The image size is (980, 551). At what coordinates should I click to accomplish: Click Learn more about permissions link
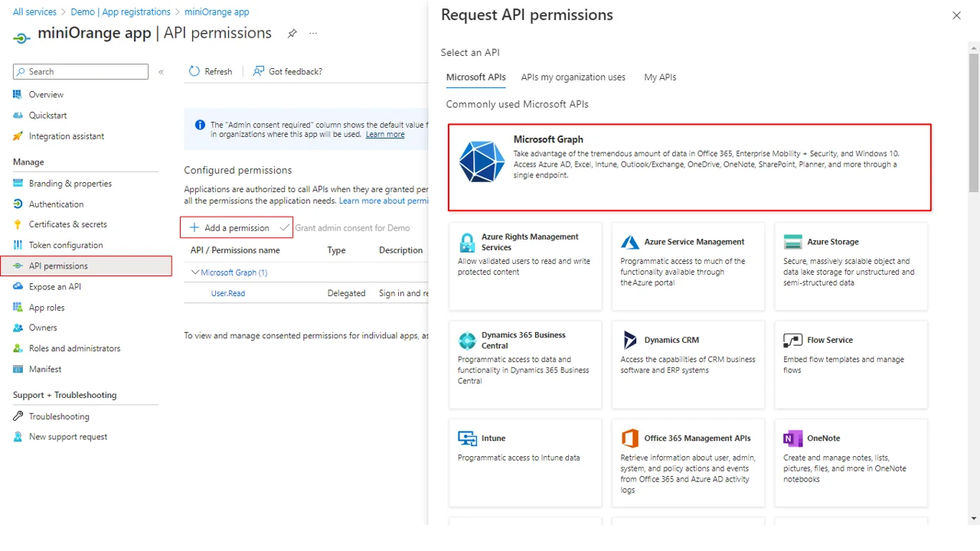pos(384,201)
